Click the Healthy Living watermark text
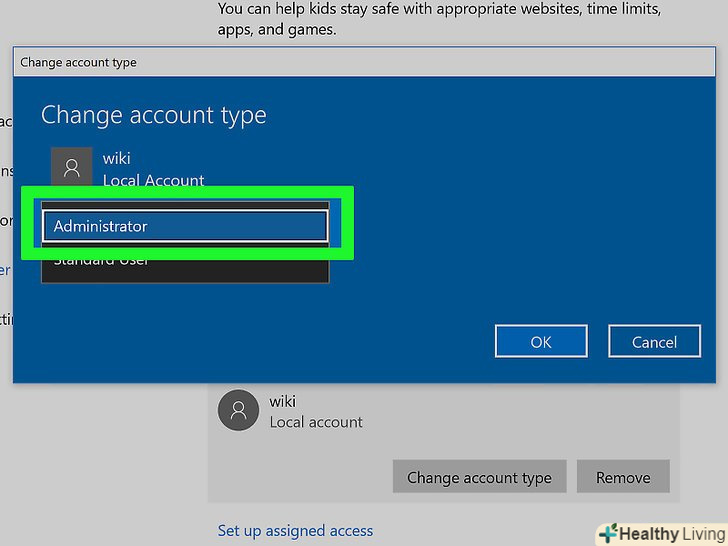 670,534
